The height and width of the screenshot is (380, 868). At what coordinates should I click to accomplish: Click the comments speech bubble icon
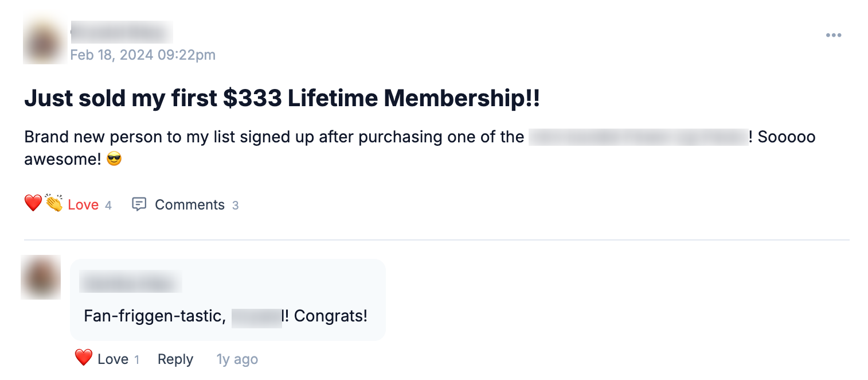click(139, 204)
